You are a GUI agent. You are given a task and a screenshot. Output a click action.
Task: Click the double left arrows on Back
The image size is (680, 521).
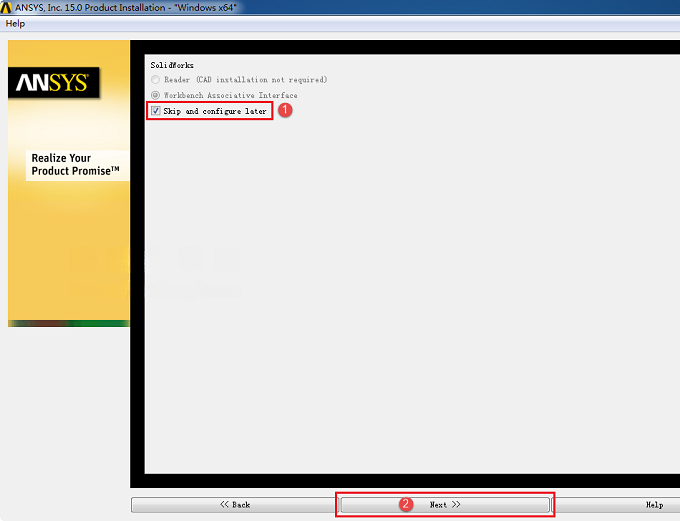click(224, 505)
